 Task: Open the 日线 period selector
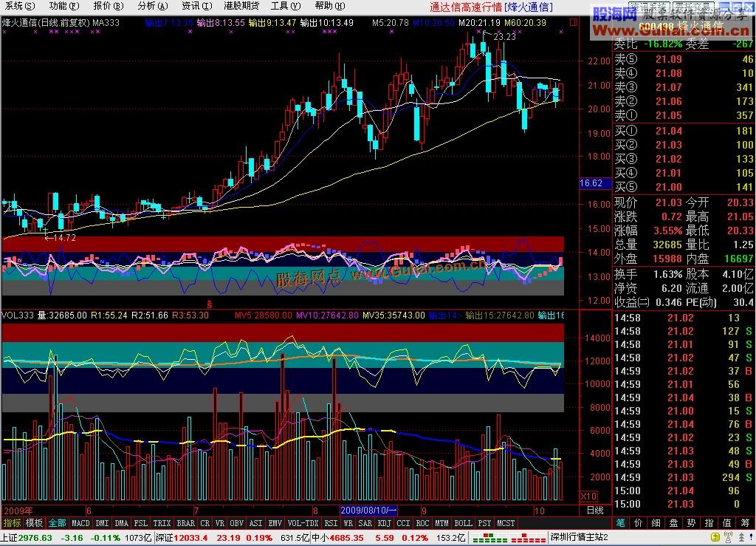[x=594, y=511]
